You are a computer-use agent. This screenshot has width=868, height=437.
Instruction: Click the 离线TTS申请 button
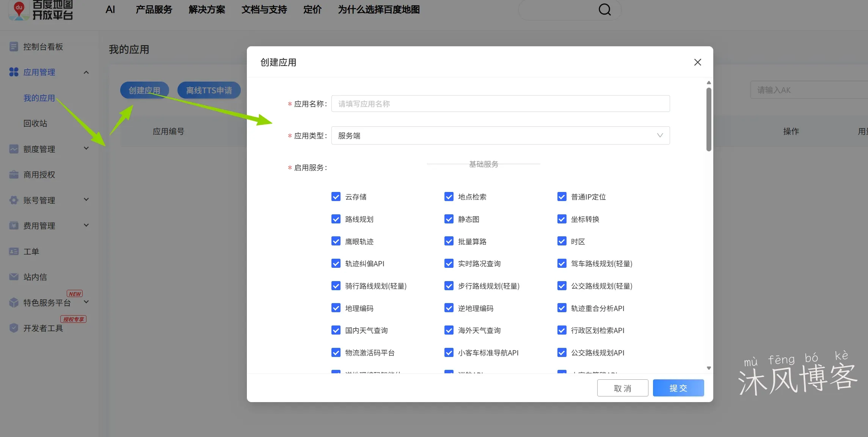pos(209,90)
